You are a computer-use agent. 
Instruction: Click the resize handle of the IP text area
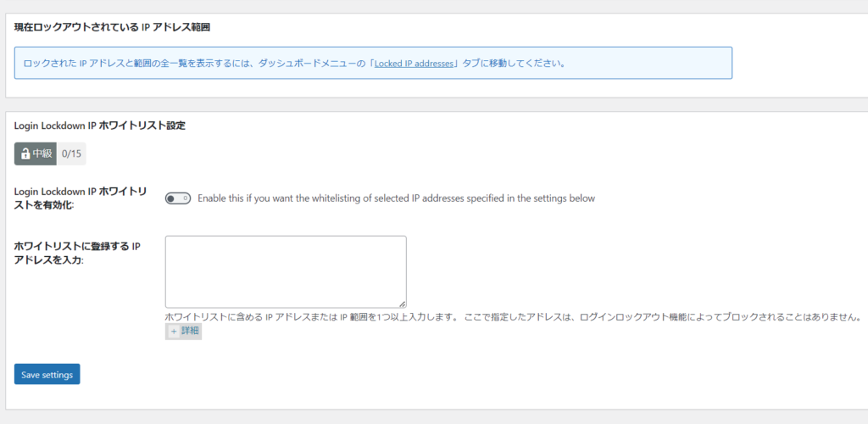402,303
